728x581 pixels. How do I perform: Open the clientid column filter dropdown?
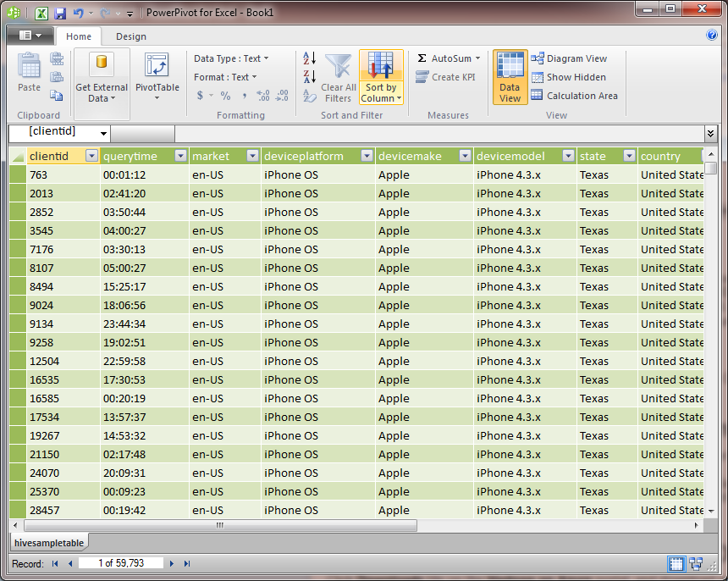tap(91, 156)
